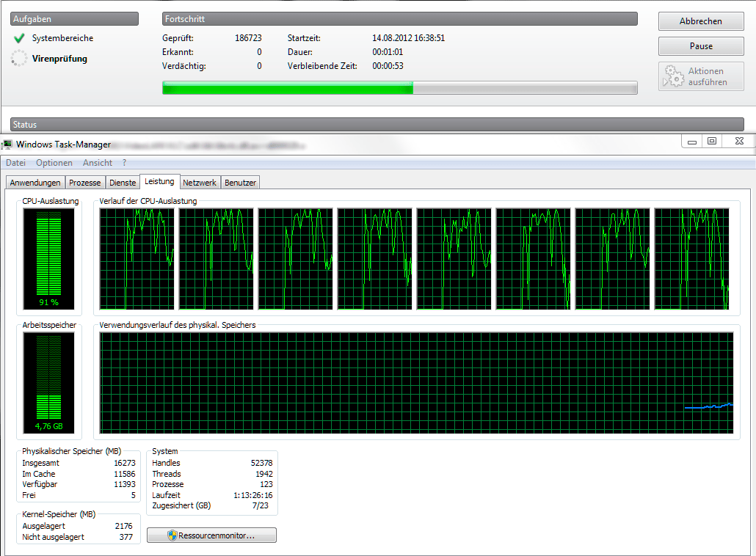Image resolution: width=756 pixels, height=556 pixels.
Task: Click the Startzeit value 14.08.2012 16:38:51
Action: click(408, 38)
